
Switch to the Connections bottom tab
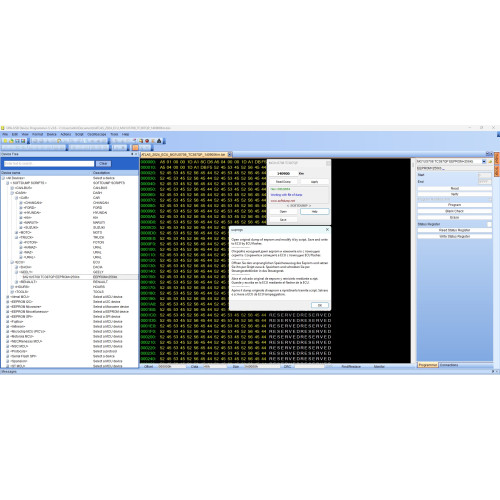coord(449,365)
